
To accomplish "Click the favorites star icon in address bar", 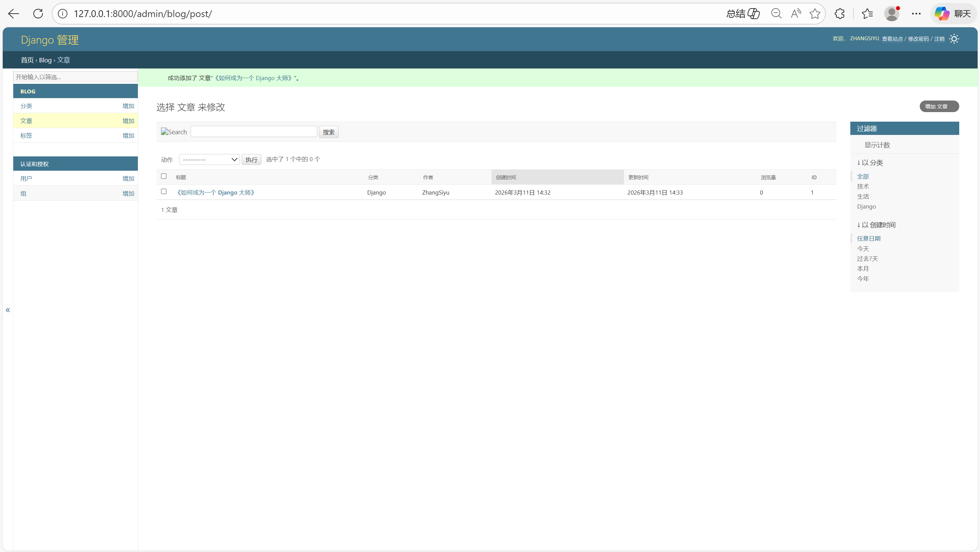I will point(815,14).
